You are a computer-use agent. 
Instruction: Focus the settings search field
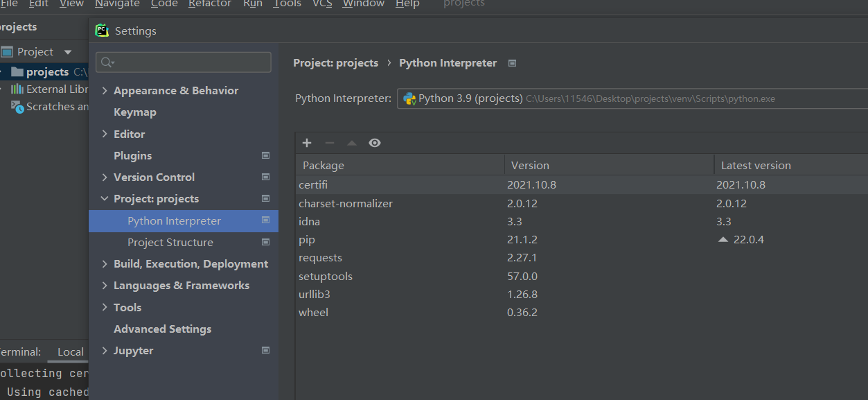point(184,62)
